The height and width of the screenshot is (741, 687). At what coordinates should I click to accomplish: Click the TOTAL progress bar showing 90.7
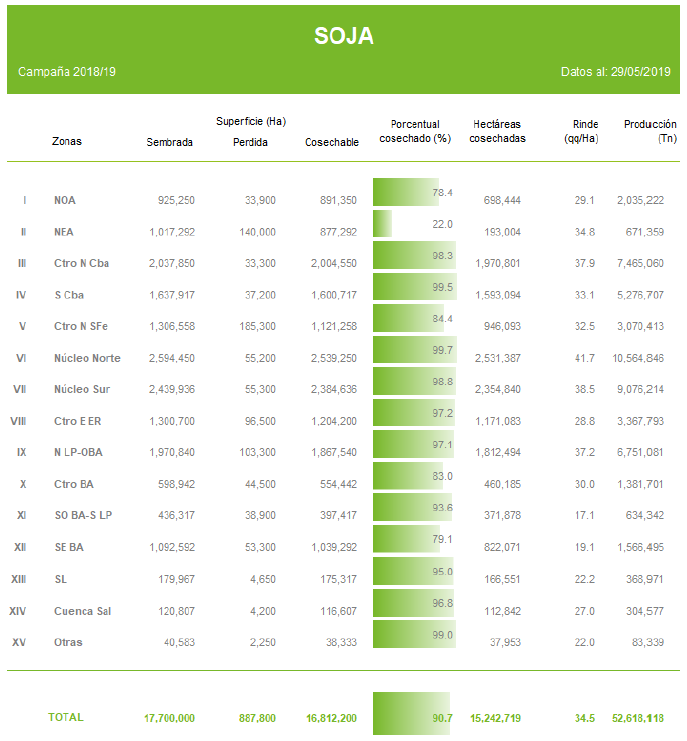411,714
